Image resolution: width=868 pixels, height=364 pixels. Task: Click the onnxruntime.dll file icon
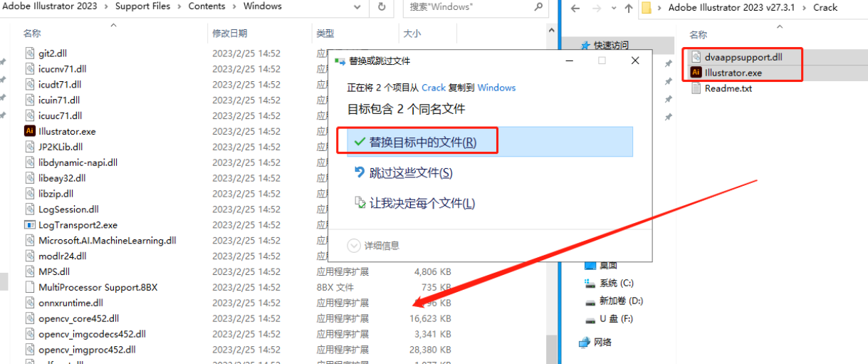pyautogui.click(x=29, y=303)
